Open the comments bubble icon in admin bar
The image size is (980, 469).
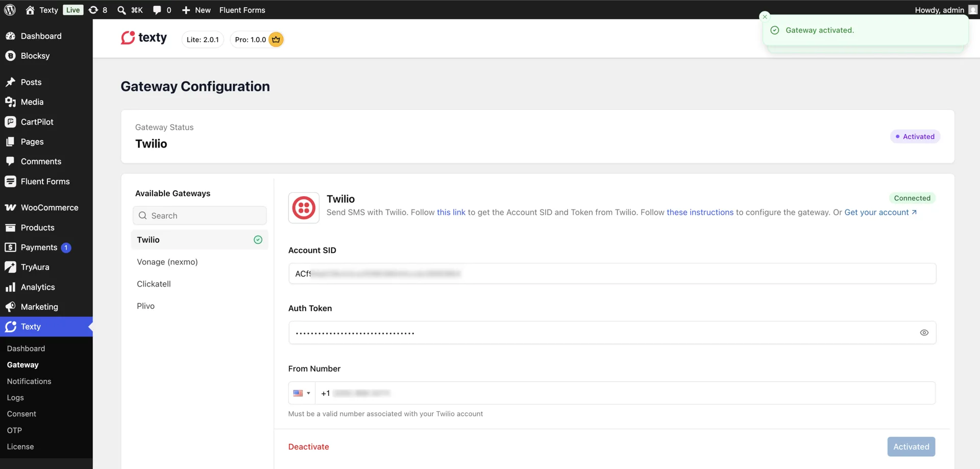pyautogui.click(x=157, y=10)
